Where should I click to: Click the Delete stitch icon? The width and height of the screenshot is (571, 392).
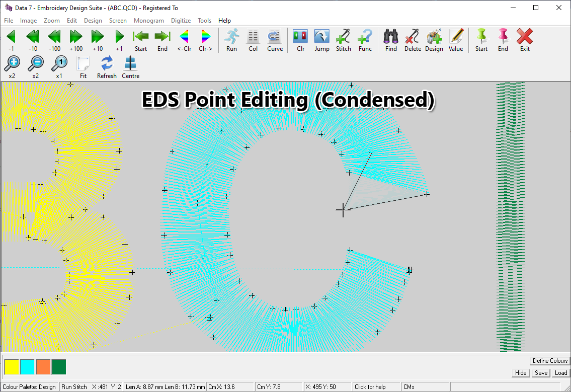click(413, 40)
